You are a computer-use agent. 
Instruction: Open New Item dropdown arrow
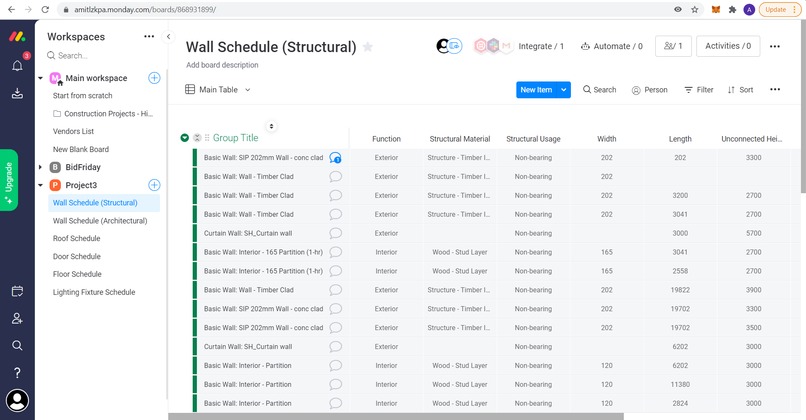click(564, 89)
